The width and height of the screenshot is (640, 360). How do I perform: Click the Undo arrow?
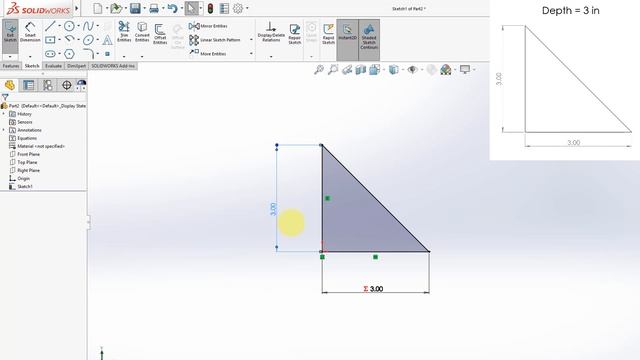[x=172, y=8]
